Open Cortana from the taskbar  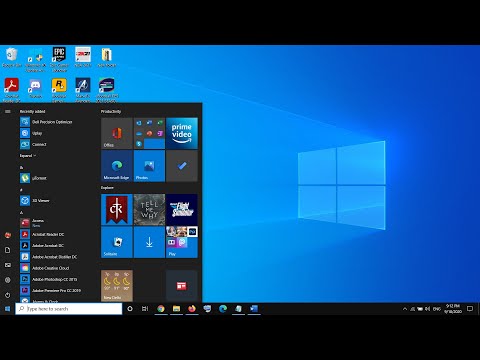click(130, 309)
